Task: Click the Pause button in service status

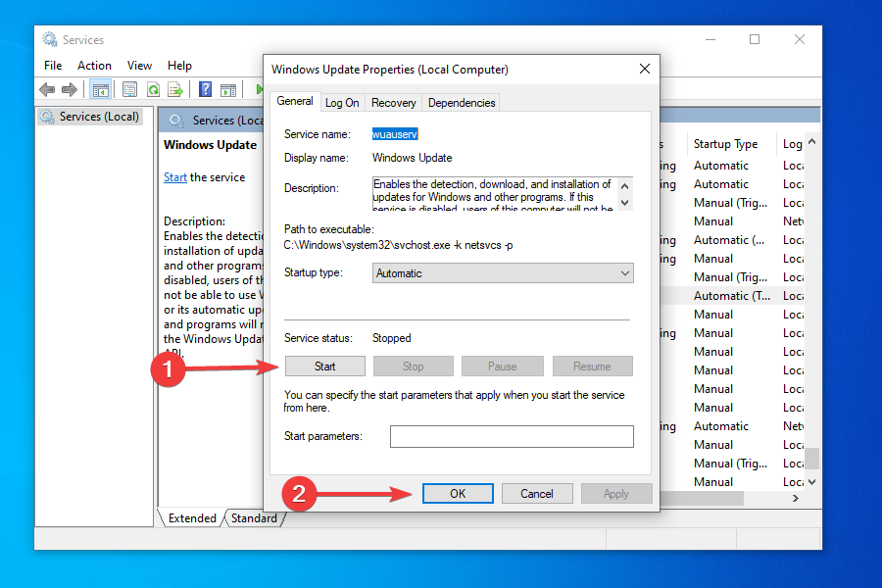Action: 502,366
